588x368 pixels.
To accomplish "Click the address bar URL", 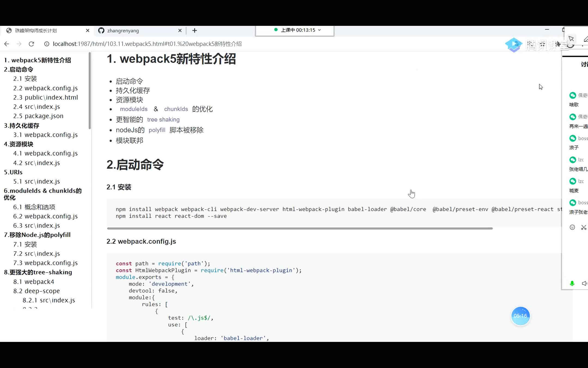I will [x=147, y=44].
